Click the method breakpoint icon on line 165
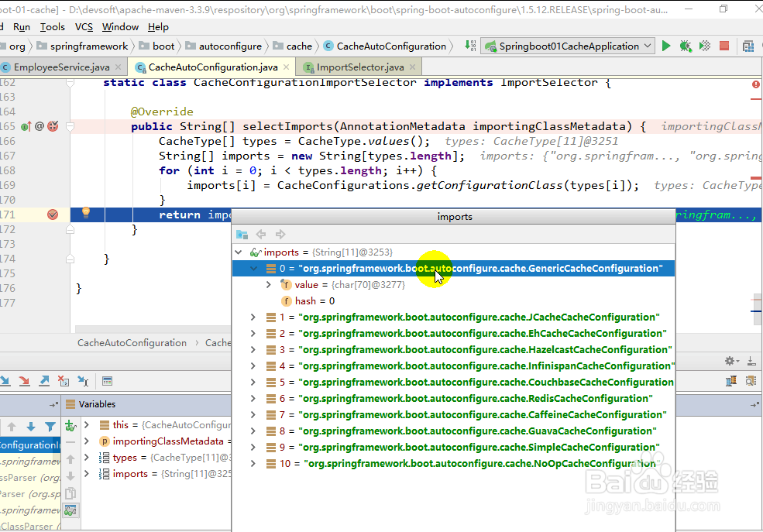The width and height of the screenshot is (763, 532). coord(53,126)
